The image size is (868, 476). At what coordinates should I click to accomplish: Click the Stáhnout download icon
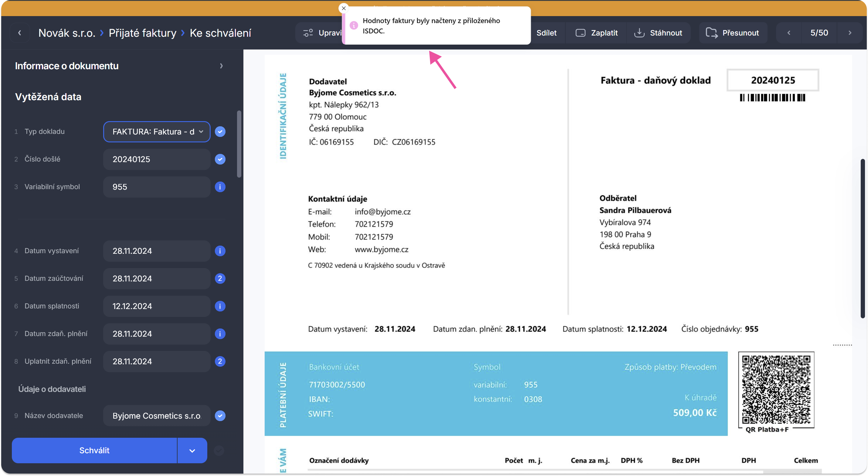click(x=639, y=33)
